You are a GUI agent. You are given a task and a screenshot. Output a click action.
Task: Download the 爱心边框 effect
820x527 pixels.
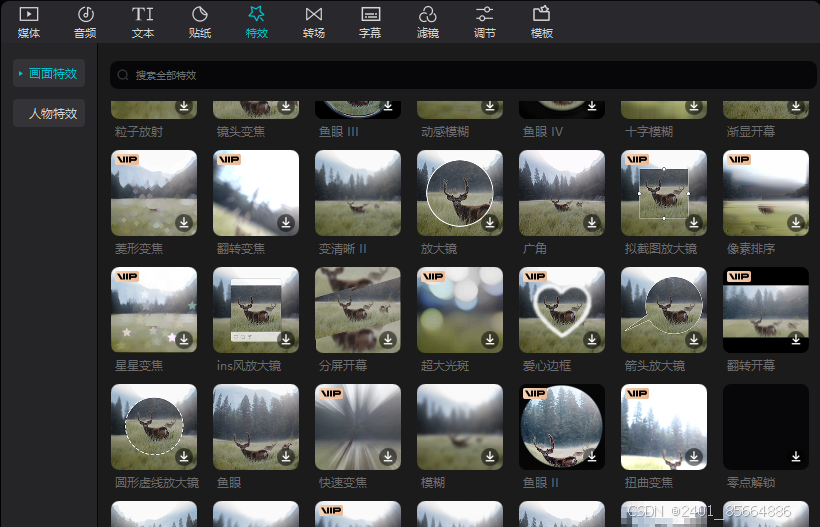click(x=591, y=340)
